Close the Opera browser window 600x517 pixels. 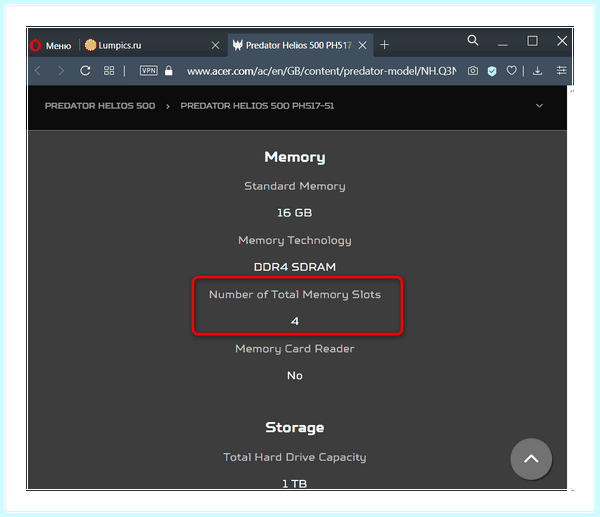click(562, 41)
